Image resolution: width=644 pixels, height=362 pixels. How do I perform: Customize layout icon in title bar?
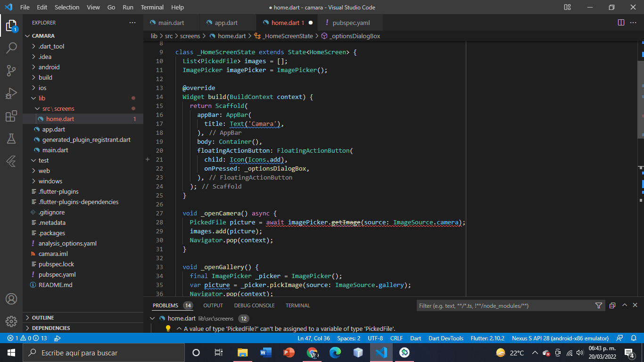coord(567,7)
